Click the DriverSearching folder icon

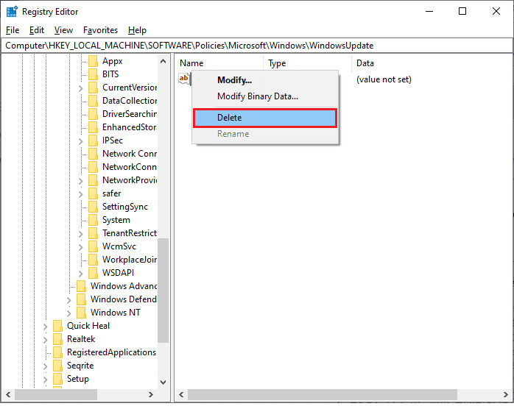[x=93, y=114]
